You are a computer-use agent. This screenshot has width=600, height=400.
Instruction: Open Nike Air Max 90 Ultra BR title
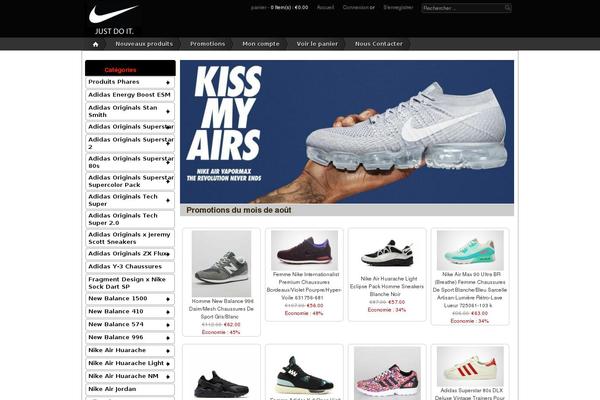pos(470,290)
